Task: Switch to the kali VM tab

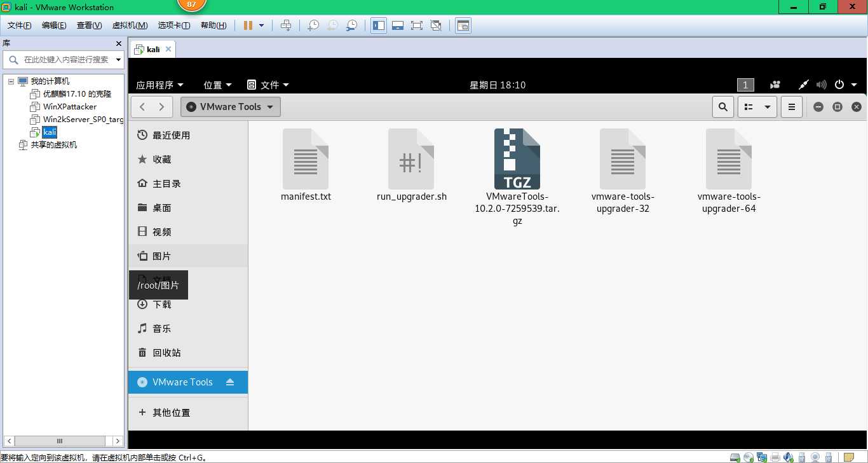Action: tap(152, 49)
